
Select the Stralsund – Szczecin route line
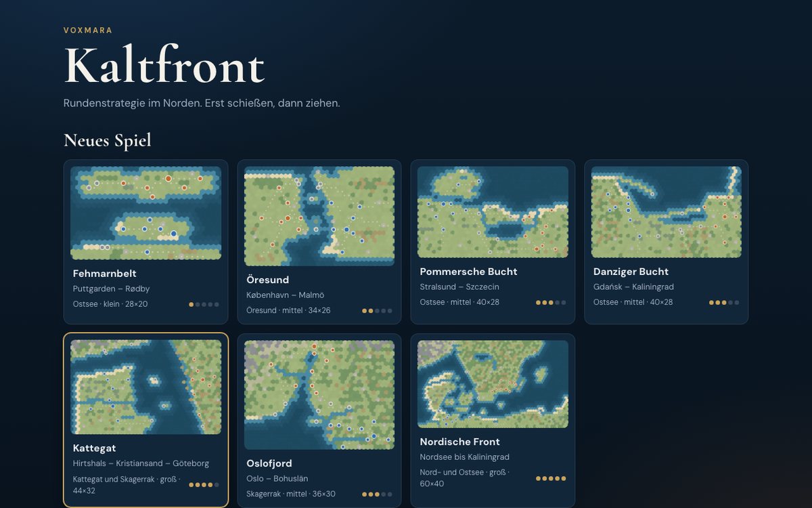(459, 287)
